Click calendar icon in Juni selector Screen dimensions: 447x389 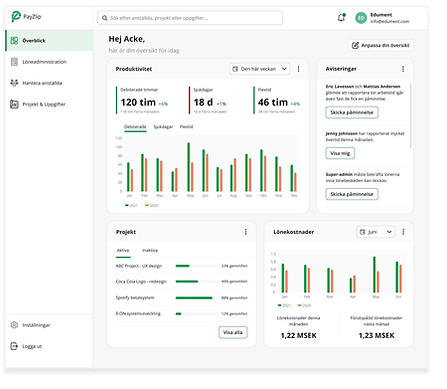362,232
